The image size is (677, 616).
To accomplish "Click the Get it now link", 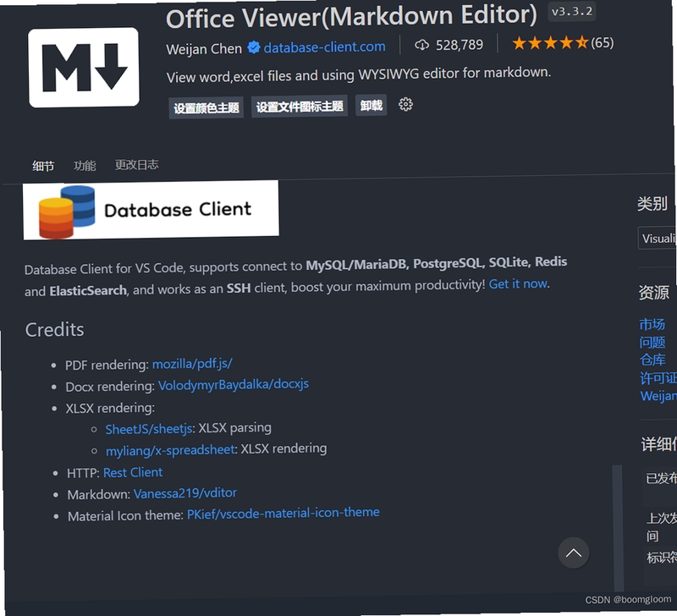I will (518, 284).
